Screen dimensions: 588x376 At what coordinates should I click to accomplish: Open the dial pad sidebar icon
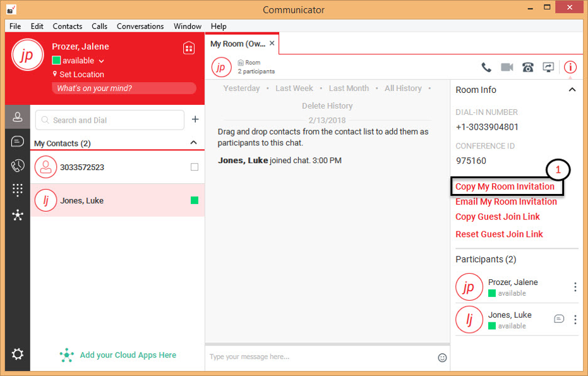[x=17, y=190]
